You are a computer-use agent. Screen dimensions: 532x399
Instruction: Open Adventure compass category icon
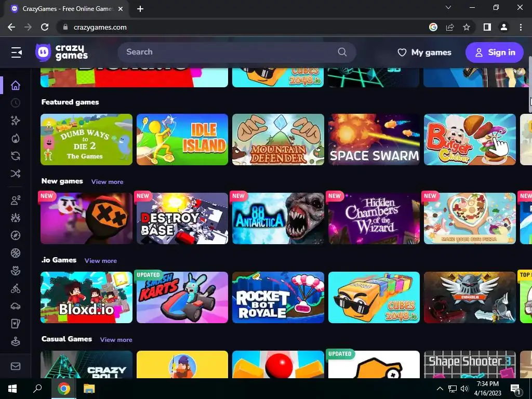(x=16, y=235)
